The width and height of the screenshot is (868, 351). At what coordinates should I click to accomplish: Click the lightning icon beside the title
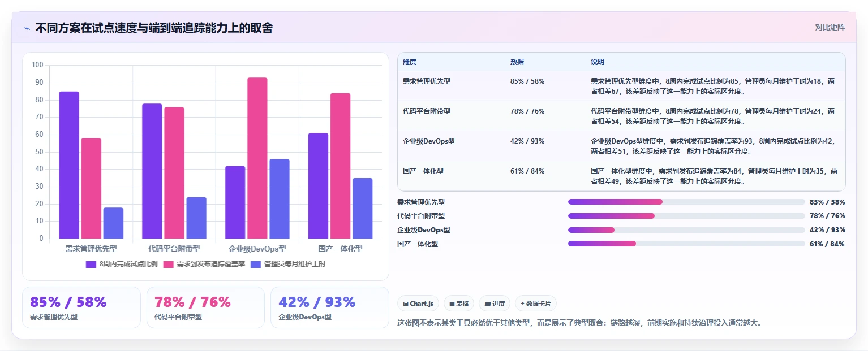coord(27,28)
